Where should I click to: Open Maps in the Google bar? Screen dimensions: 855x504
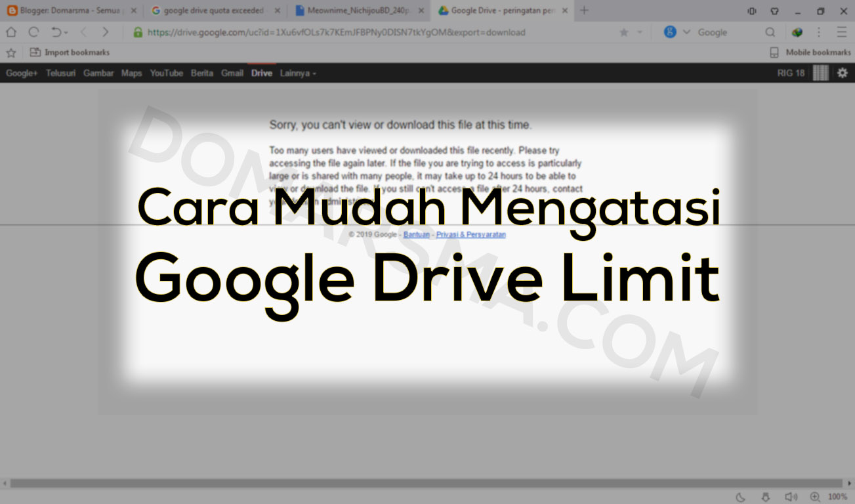click(x=131, y=73)
